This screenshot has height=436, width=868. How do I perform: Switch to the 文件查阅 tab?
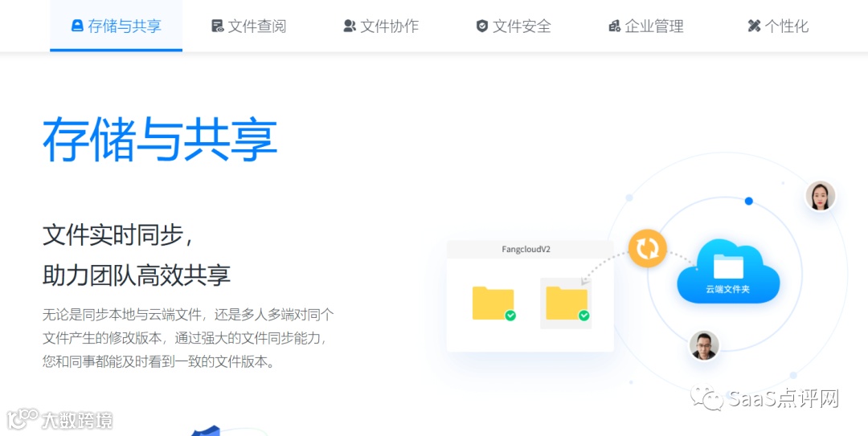click(x=249, y=26)
